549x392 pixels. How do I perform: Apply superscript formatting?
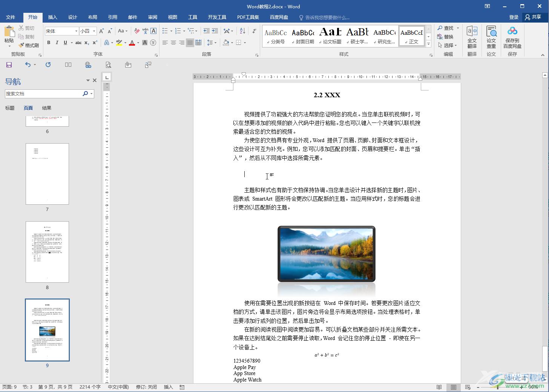click(x=95, y=43)
